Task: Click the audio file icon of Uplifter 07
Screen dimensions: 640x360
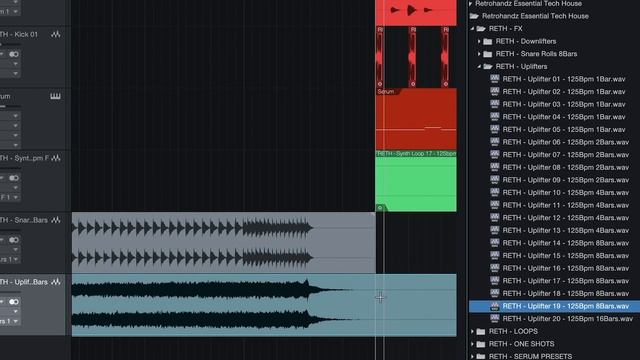Action: pyautogui.click(x=495, y=155)
